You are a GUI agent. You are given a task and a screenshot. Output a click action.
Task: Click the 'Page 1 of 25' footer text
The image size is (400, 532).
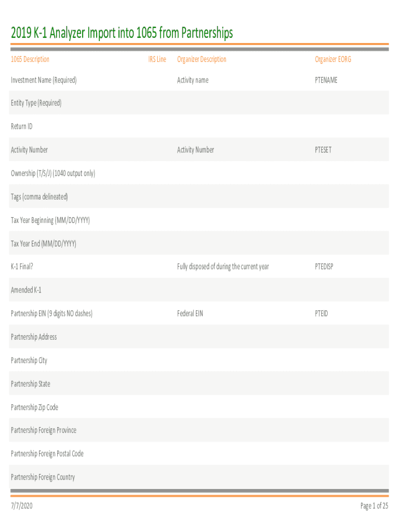pos(374,506)
